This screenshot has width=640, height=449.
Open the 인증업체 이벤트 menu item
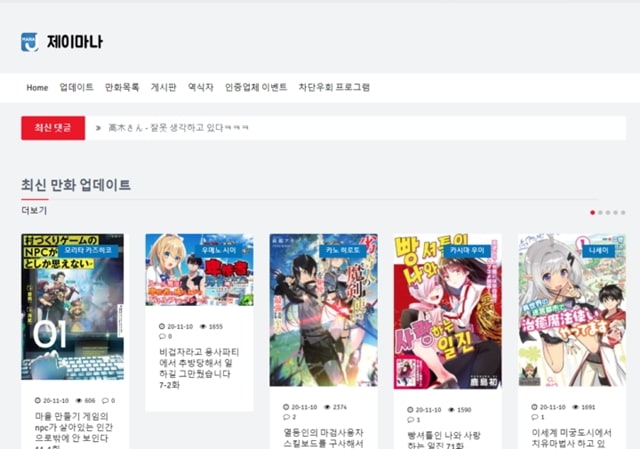coord(256,87)
